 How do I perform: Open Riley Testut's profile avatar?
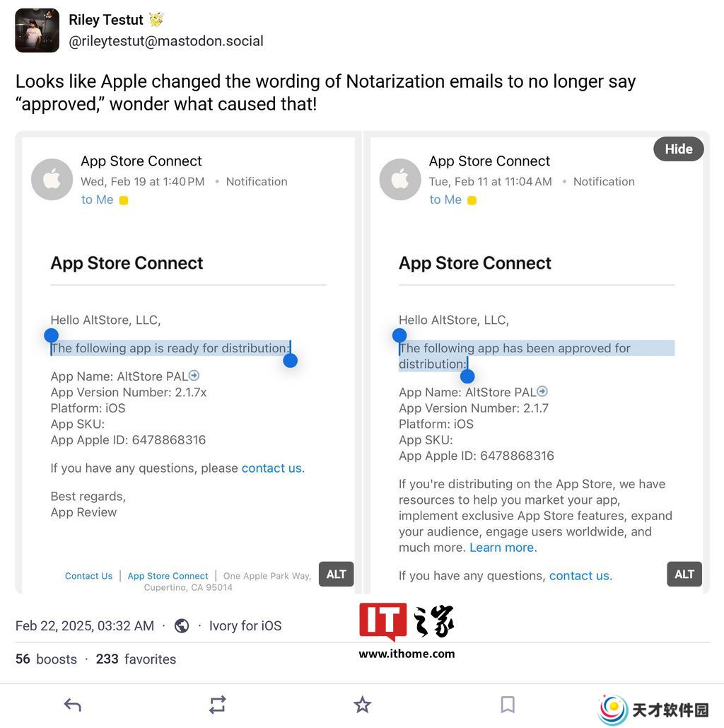37,30
